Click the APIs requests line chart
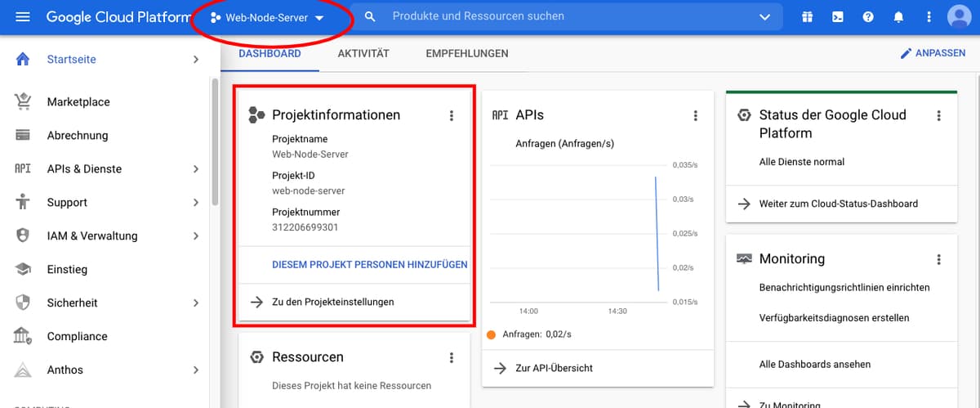The height and width of the screenshot is (408, 980). [x=578, y=233]
